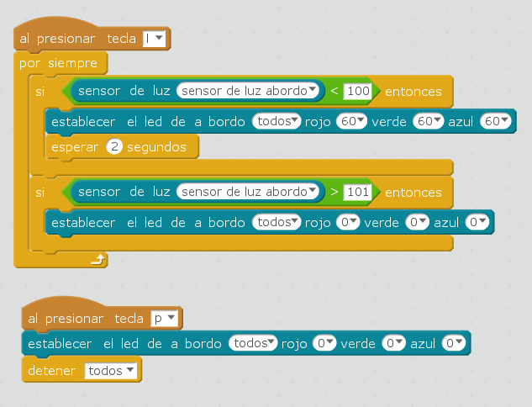The image size is (532, 407).
Task: Open the key dropdown showing letter p
Action: click(164, 318)
